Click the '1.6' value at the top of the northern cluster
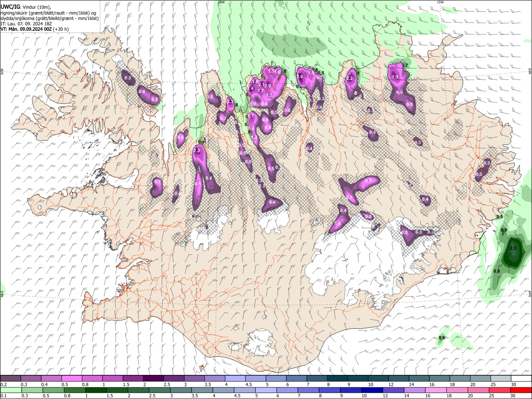This screenshot has width=532, height=399. (277, 72)
